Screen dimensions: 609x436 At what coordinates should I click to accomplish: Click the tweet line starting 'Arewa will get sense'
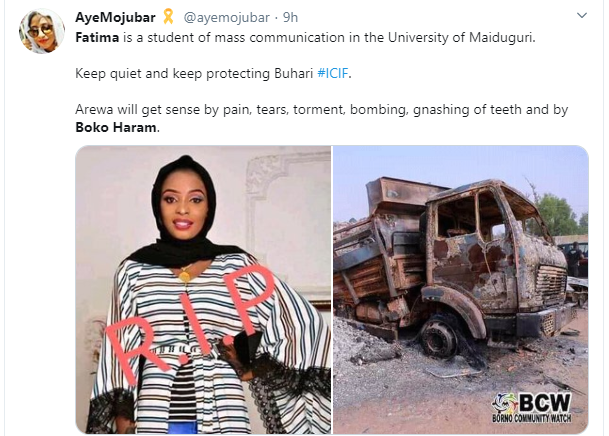point(322,109)
